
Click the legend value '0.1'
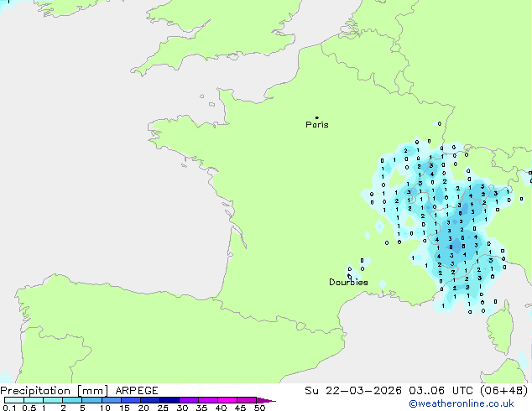tap(9, 408)
